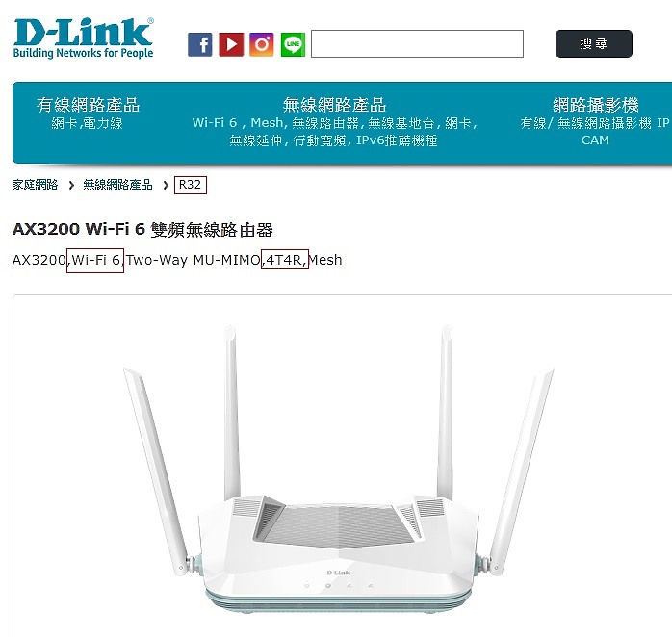Click the 搜尋 search button

click(x=594, y=43)
